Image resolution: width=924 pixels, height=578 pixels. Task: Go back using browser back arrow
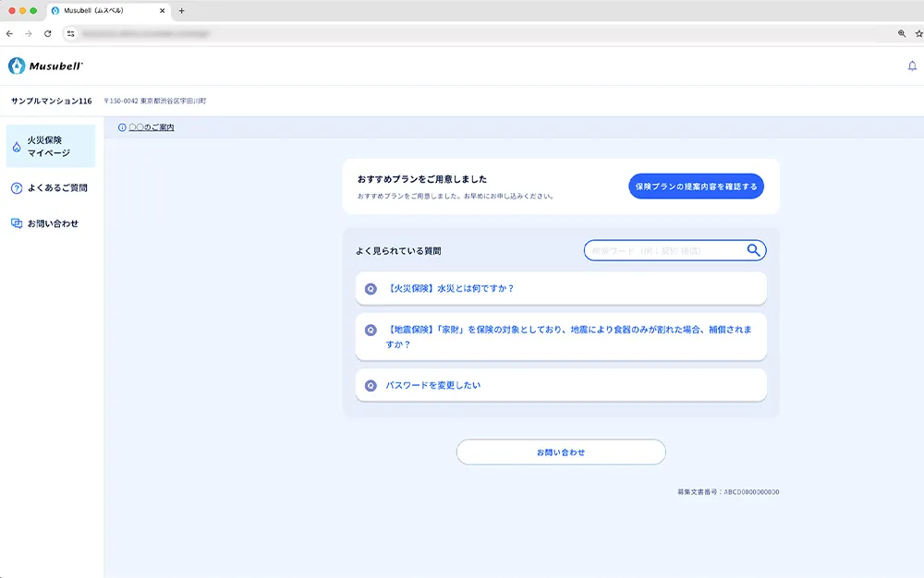[x=9, y=33]
